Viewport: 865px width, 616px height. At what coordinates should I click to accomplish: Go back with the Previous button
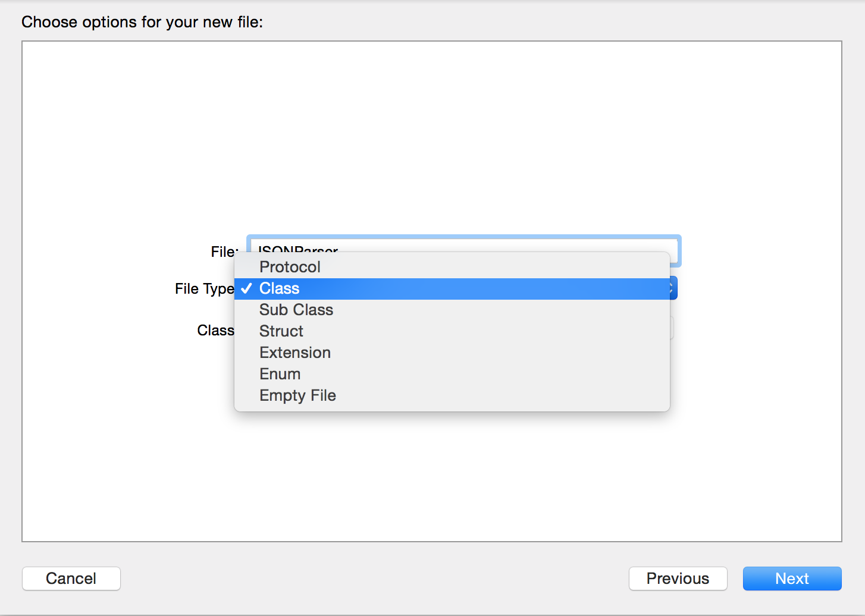pyautogui.click(x=678, y=579)
